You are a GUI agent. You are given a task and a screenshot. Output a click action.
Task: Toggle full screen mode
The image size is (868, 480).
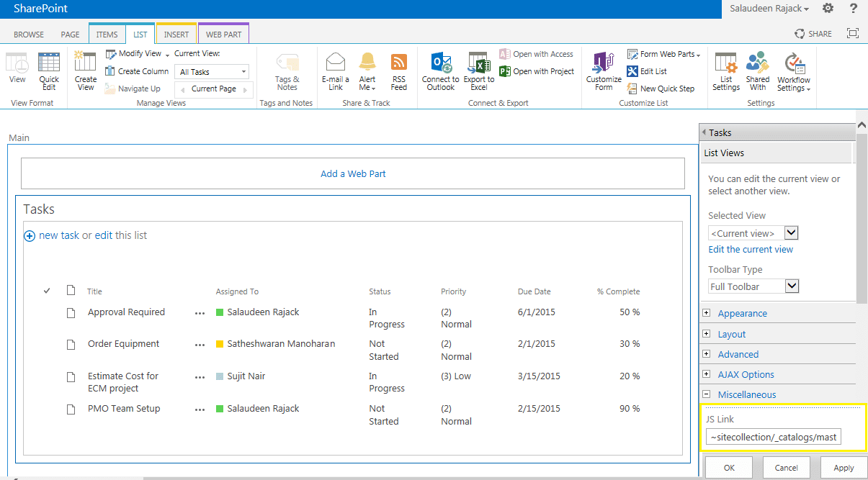pyautogui.click(x=853, y=33)
